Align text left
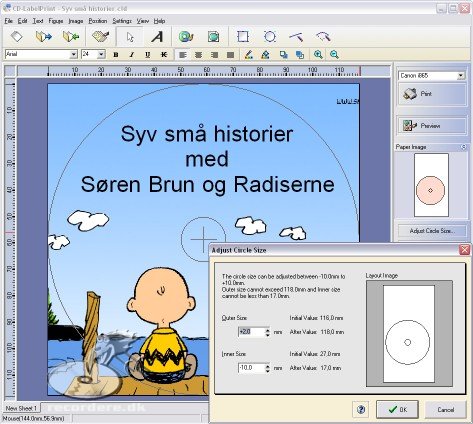Image resolution: width=473 pixels, height=424 pixels. (x=182, y=55)
